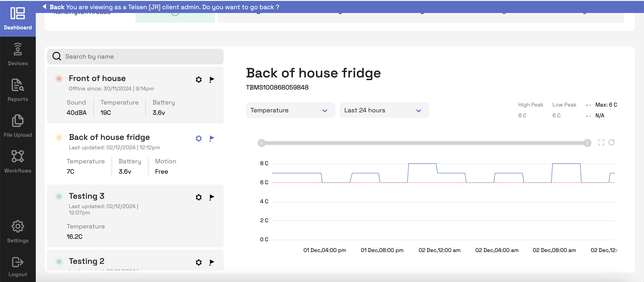This screenshot has width=644, height=282.
Task: Open the Temperature metric dropdown
Action: pyautogui.click(x=290, y=110)
